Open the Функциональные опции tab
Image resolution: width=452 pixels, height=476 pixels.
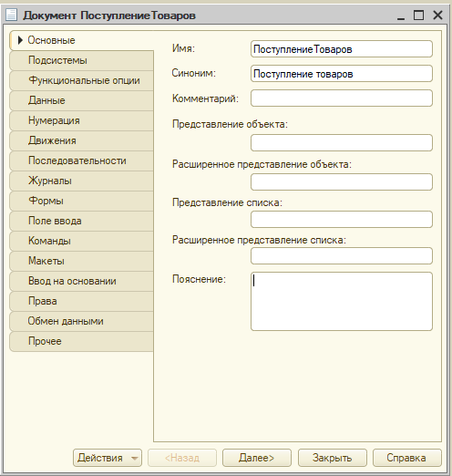(x=81, y=80)
